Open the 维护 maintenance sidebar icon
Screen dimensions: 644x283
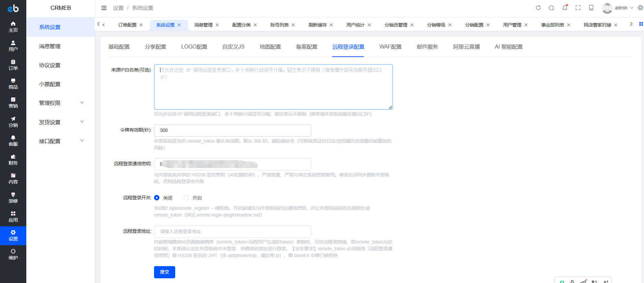(13, 254)
